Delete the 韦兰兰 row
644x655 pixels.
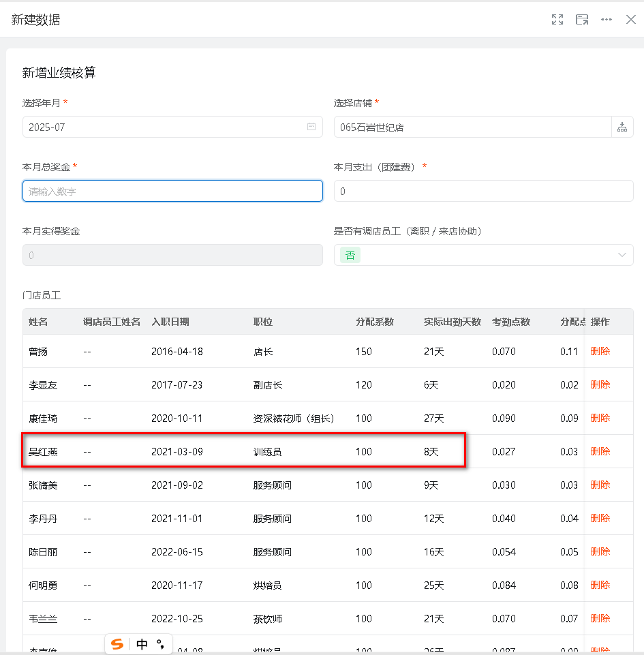click(600, 619)
